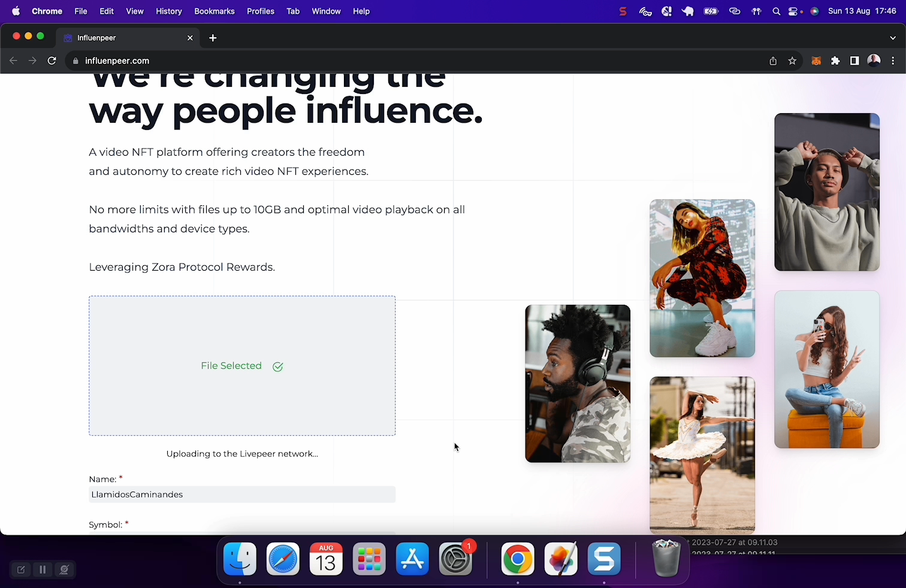Screen dimensions: 906x588
Task: Activate Siri from the menu bar
Action: point(814,11)
